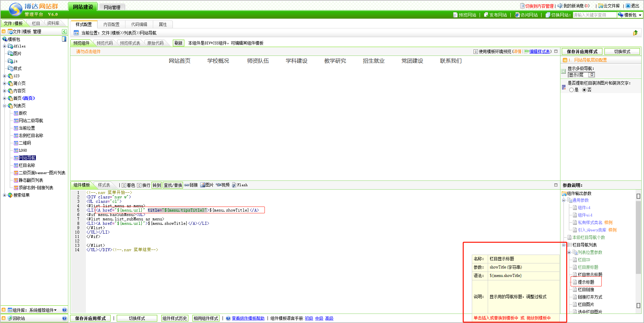
Task: Open the 显示2层 navigation level dropdown
Action: tap(592, 75)
